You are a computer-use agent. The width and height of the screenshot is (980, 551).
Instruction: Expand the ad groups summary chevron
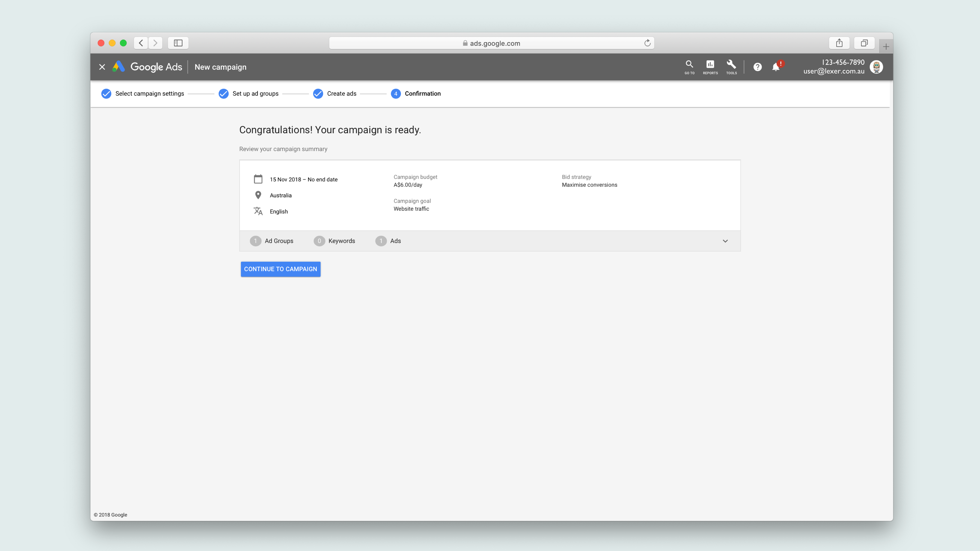tap(725, 241)
